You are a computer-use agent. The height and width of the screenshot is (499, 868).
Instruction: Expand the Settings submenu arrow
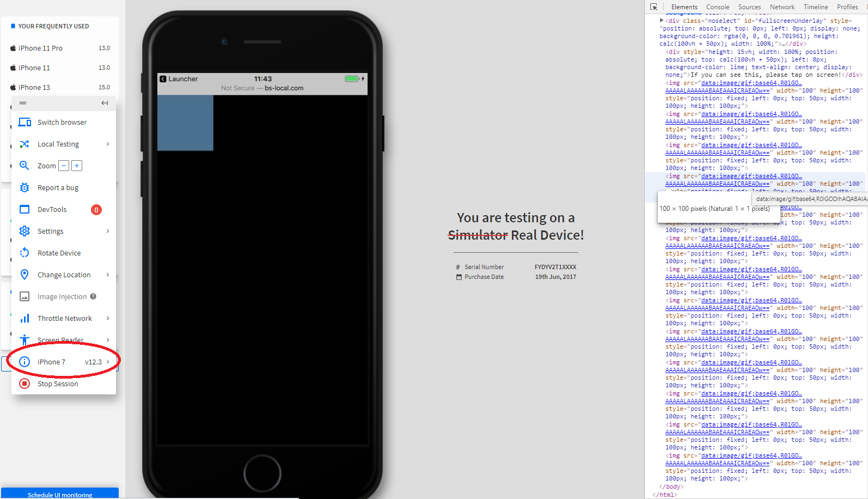pyautogui.click(x=108, y=231)
